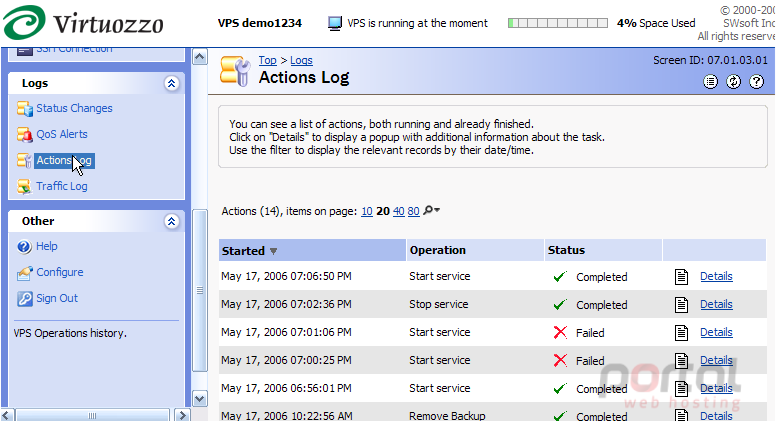Collapse the Logs panel
The width and height of the screenshot is (776, 422).
[x=171, y=83]
